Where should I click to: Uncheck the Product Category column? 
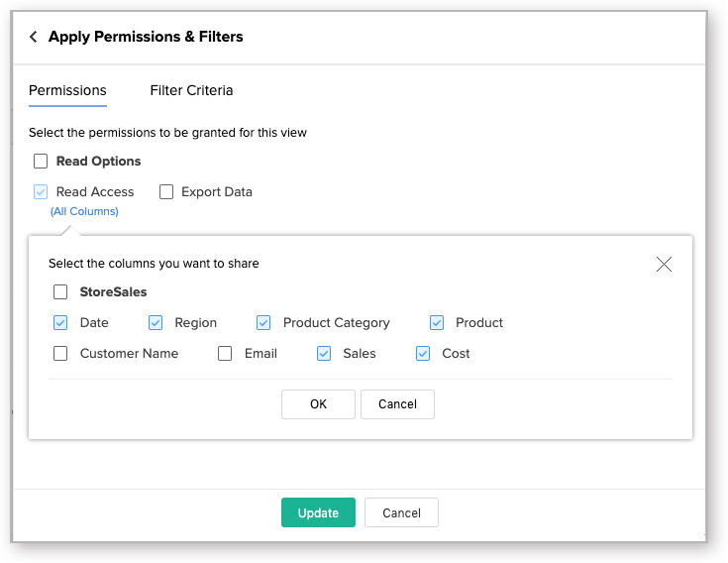tap(263, 323)
